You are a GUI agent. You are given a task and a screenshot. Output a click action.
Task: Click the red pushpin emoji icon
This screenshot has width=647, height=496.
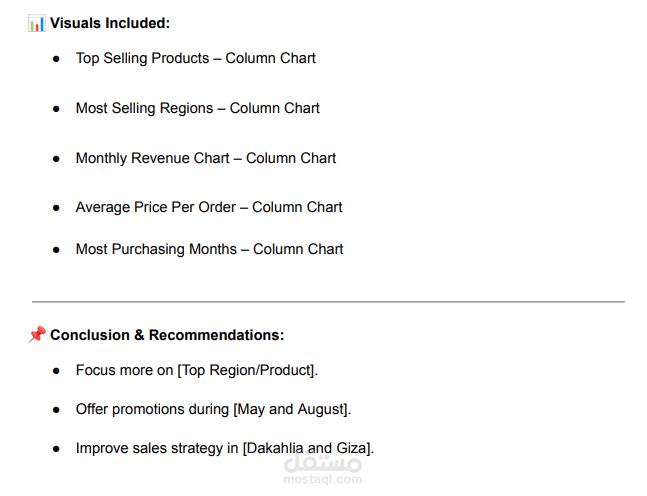point(37,335)
